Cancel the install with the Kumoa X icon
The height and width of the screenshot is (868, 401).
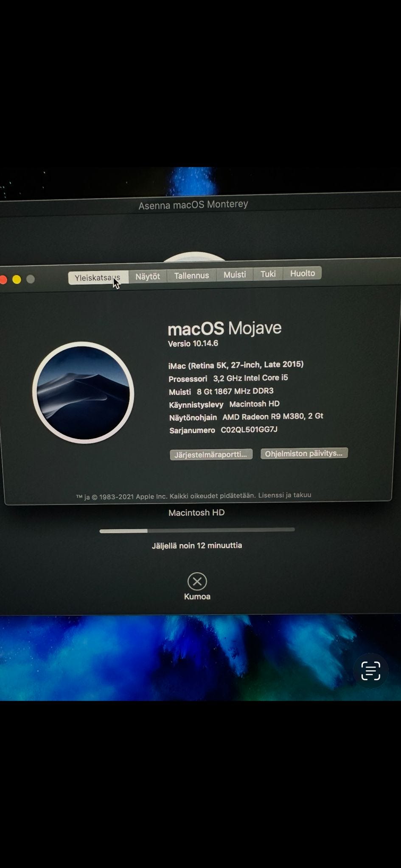(197, 581)
